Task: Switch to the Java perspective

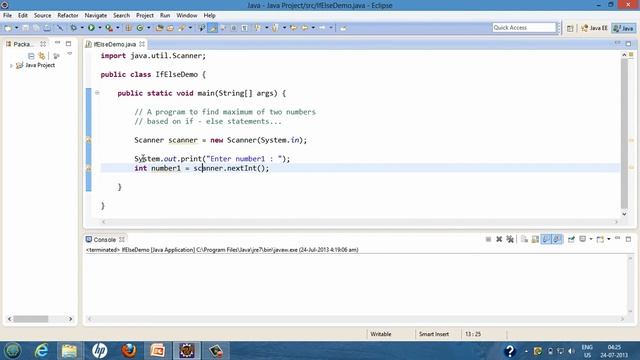Action: (x=624, y=28)
